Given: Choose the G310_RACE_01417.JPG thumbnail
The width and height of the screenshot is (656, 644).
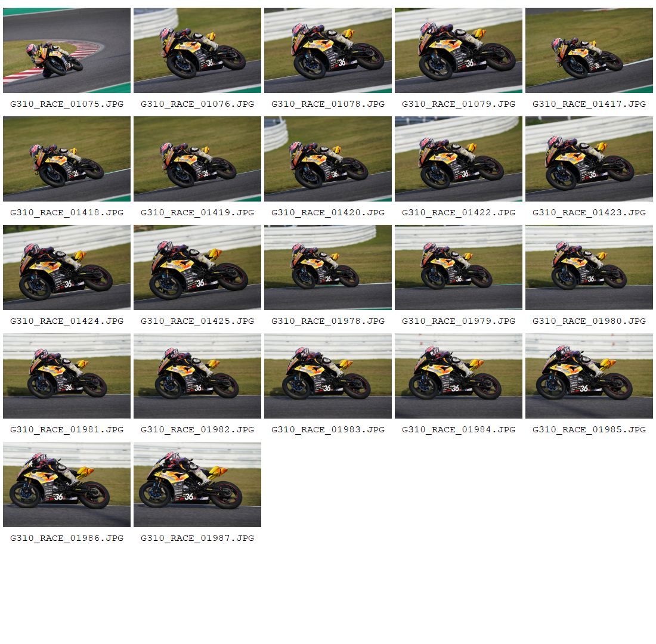Looking at the screenshot, I should point(589,50).
